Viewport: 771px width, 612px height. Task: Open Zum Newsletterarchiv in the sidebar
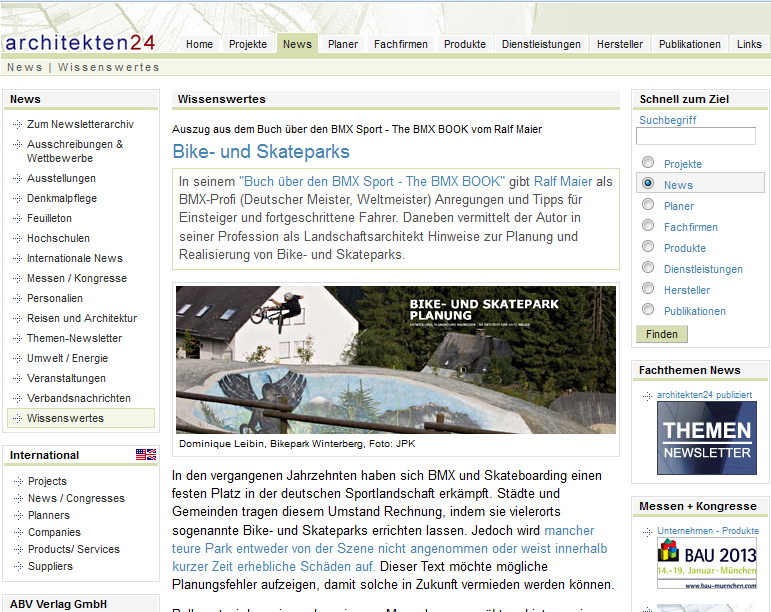tap(80, 124)
